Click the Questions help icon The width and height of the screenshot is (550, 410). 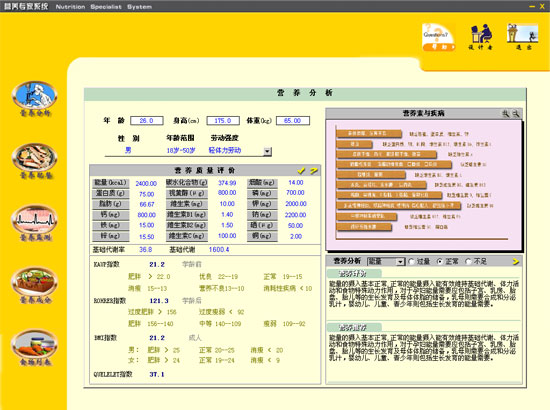tap(438, 37)
